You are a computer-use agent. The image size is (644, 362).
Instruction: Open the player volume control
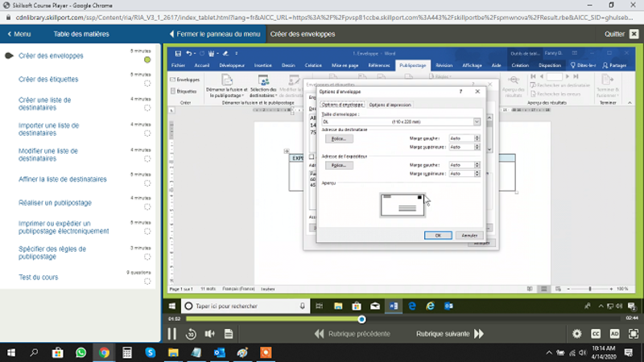click(x=210, y=334)
